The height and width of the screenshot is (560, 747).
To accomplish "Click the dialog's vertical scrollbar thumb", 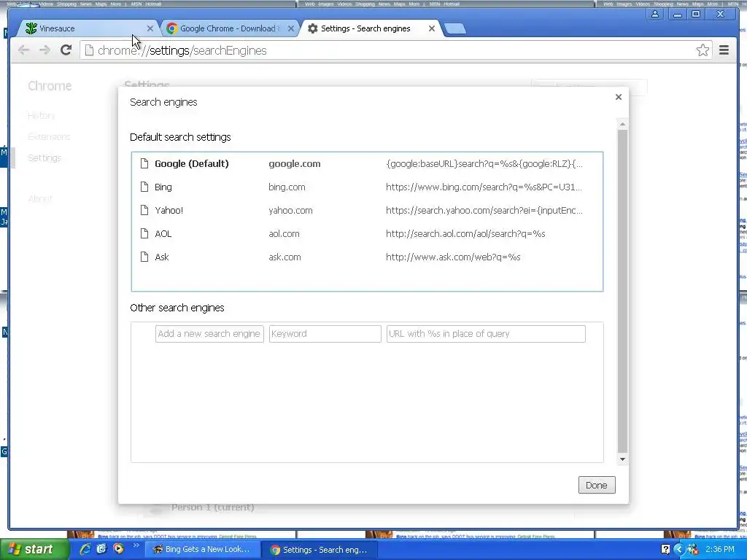I will 622,290.
